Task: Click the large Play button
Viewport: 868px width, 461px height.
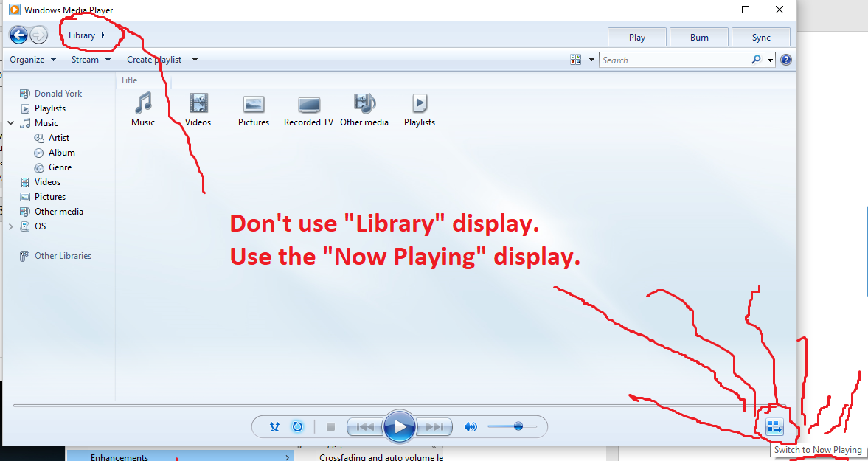Action: (399, 426)
